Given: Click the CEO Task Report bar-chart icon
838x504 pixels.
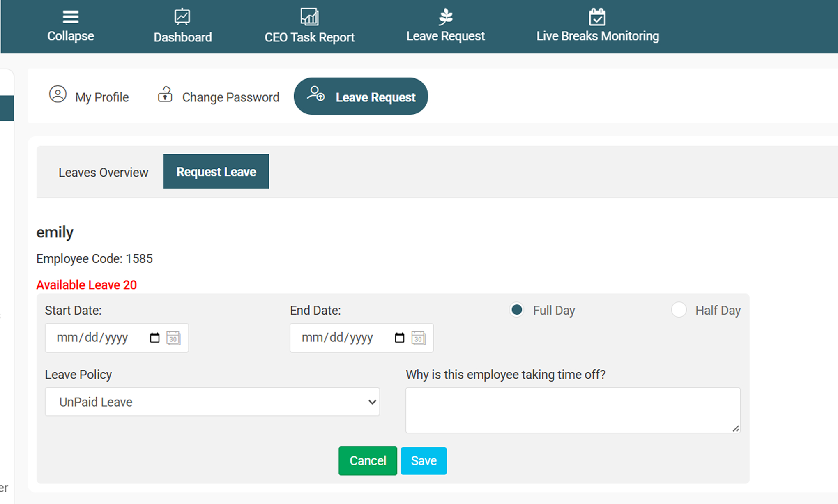Looking at the screenshot, I should [309, 17].
